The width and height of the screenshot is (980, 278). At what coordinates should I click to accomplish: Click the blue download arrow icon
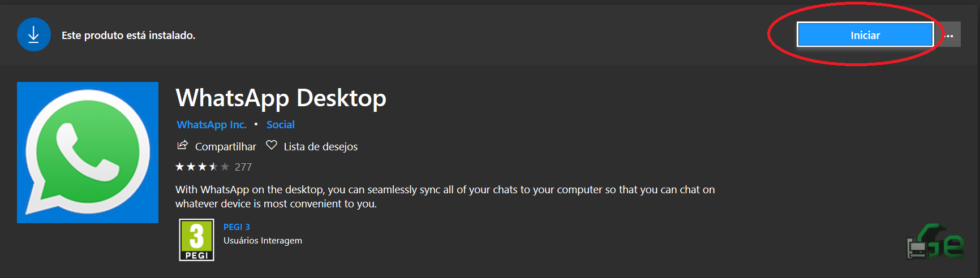pos(34,34)
